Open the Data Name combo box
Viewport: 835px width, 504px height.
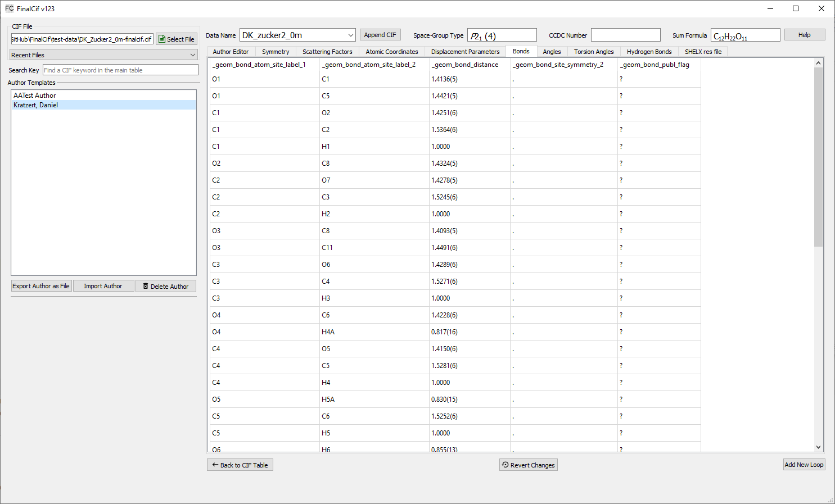297,35
